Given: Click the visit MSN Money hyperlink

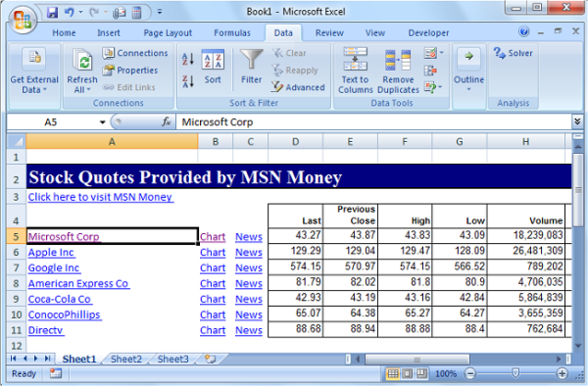Looking at the screenshot, I should (x=101, y=197).
